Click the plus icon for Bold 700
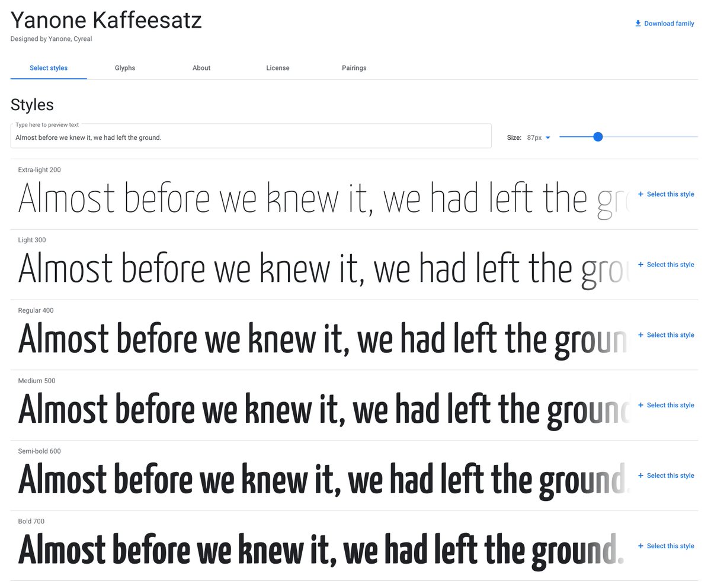The width and height of the screenshot is (711, 588). 640,546
